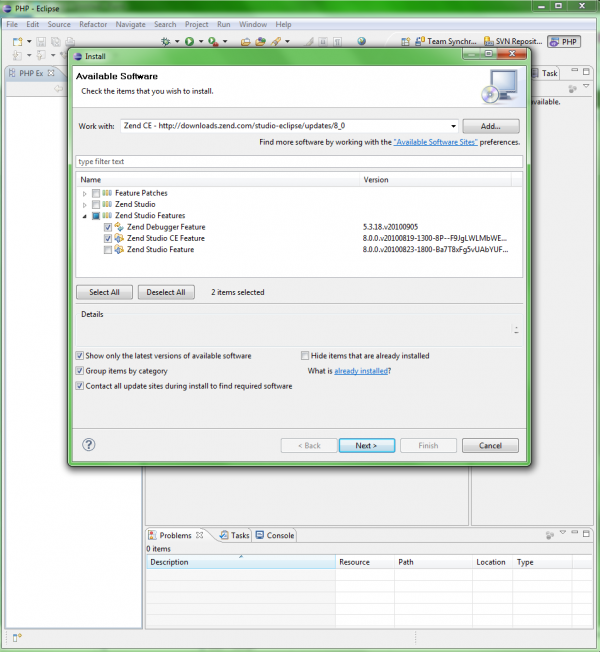Click the type filter text field
The width and height of the screenshot is (600, 652).
[299, 161]
